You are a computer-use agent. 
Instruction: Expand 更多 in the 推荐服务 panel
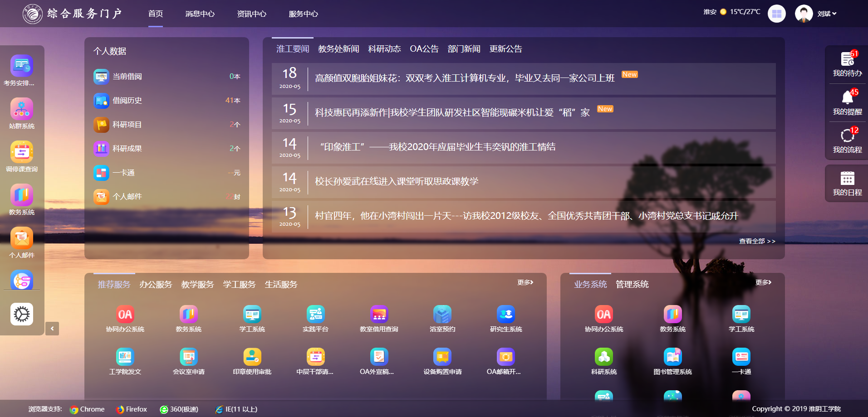click(x=525, y=282)
